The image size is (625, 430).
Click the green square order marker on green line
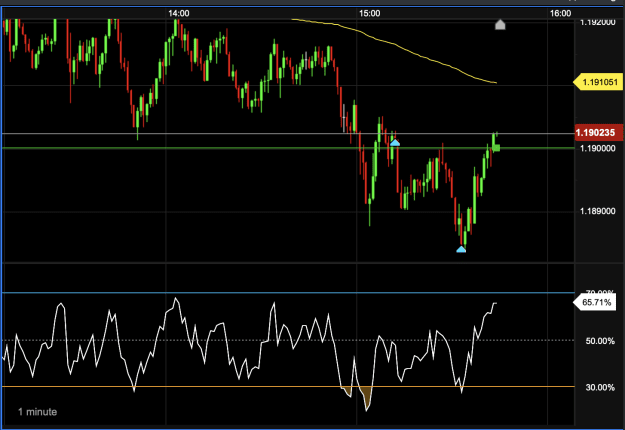point(496,148)
